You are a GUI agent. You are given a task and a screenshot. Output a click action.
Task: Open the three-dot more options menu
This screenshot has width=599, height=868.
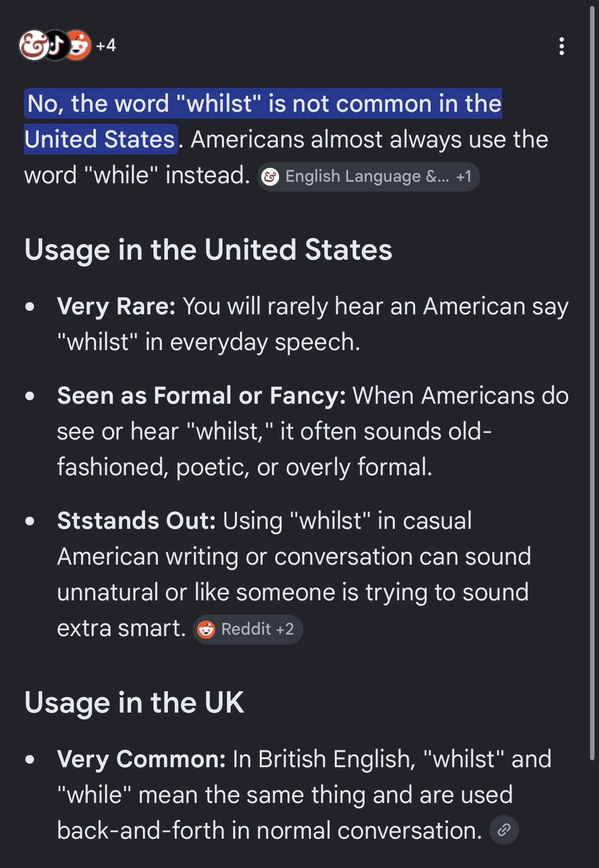point(562,46)
